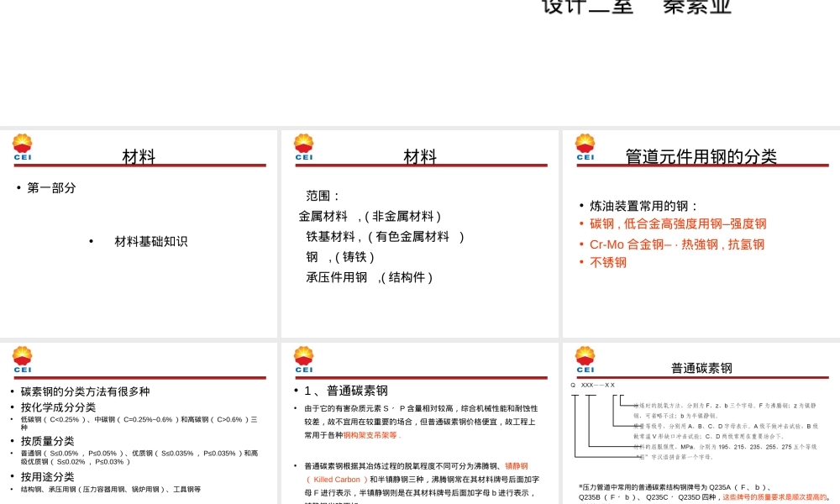
Task: Select the 金属材料,(非金属材料) line
Action: pos(370,217)
